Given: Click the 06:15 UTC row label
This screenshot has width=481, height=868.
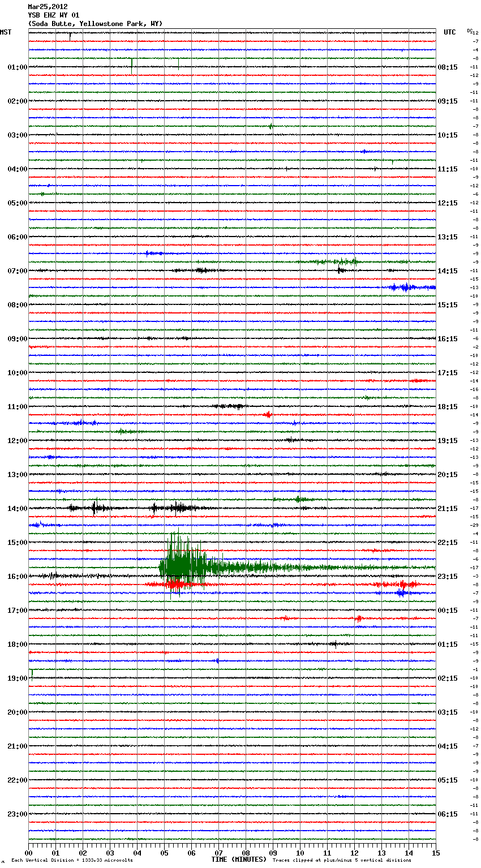Looking at the screenshot, I should 448,814.
